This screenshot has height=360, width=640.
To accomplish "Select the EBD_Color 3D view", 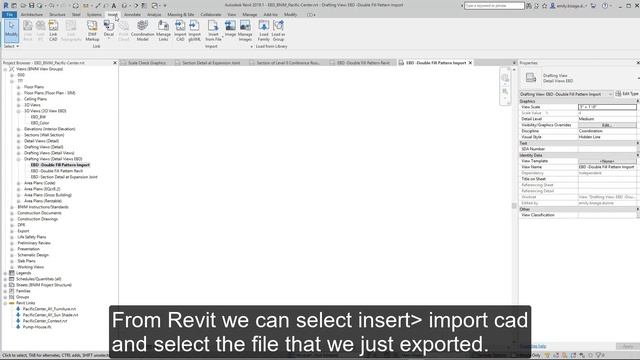I will click(40, 123).
